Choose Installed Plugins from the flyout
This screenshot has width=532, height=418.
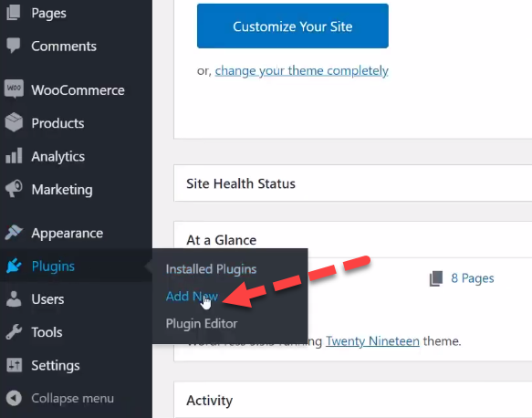pos(211,269)
